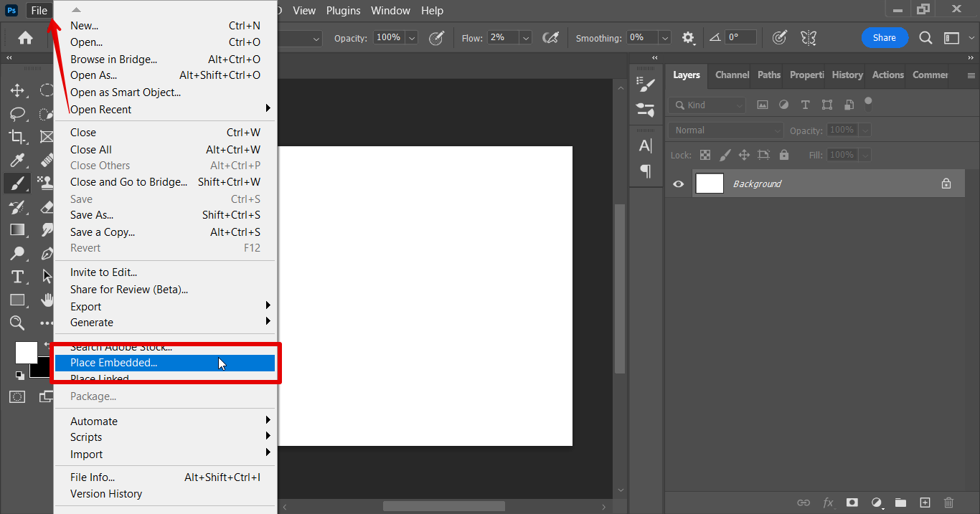The width and height of the screenshot is (980, 514).
Task: Choose Save As menu item
Action: [165, 215]
